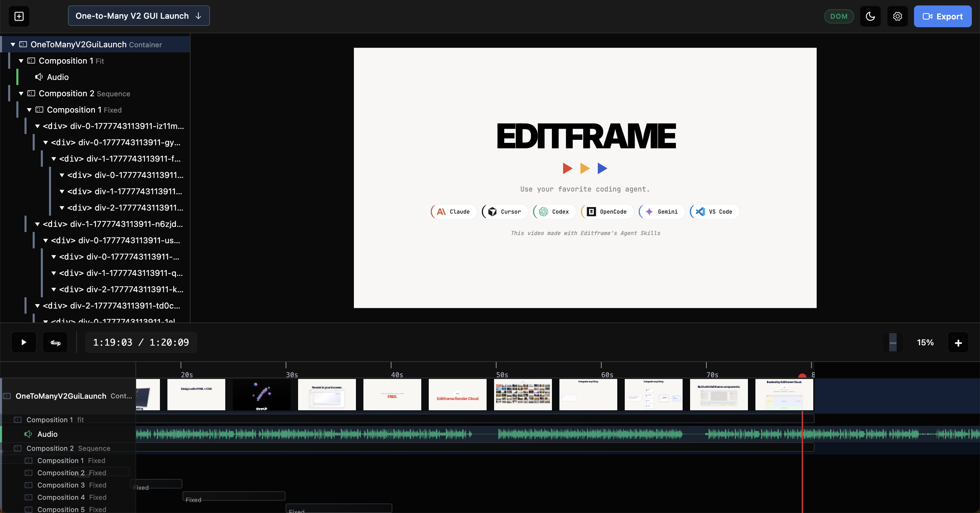The image size is (980, 513).
Task: Collapse the div-0-1777743113911-iz11m node
Action: [x=37, y=126]
